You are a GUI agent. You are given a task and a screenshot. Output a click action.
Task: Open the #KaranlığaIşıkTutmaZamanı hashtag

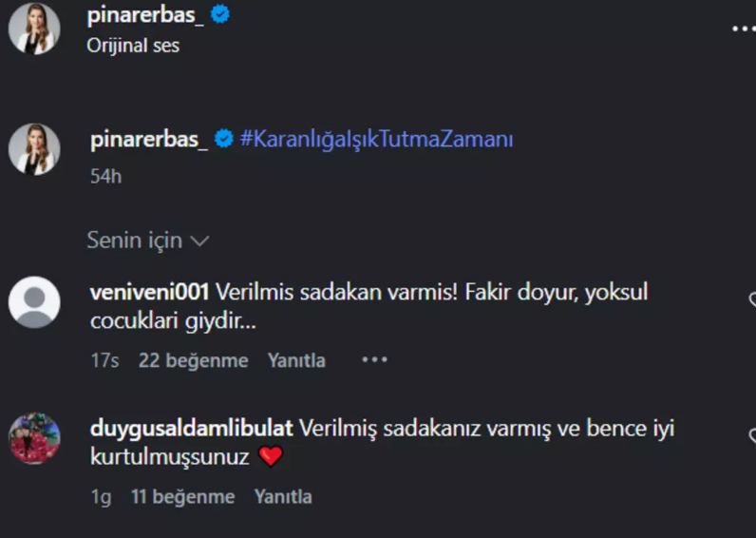tap(376, 139)
